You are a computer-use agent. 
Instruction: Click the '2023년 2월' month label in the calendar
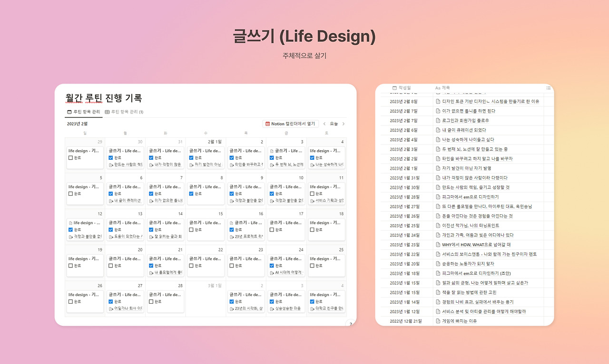pos(77,124)
